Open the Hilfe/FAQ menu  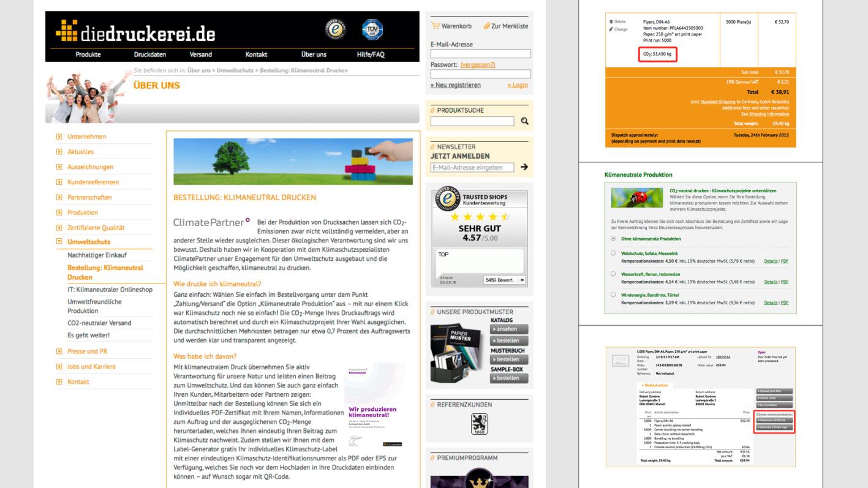(371, 54)
